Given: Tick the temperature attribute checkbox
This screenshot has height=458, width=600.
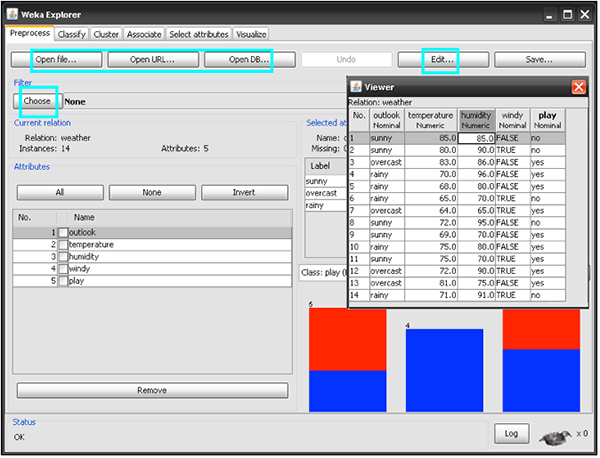Looking at the screenshot, I should click(63, 244).
